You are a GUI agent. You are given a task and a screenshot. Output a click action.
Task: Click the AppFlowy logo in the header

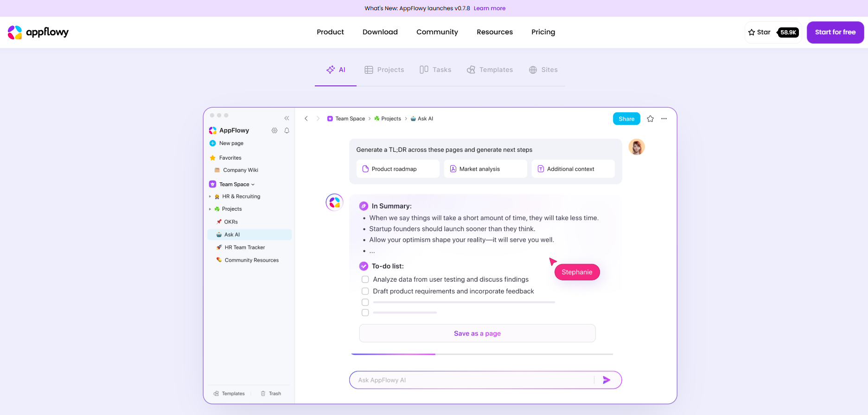38,32
